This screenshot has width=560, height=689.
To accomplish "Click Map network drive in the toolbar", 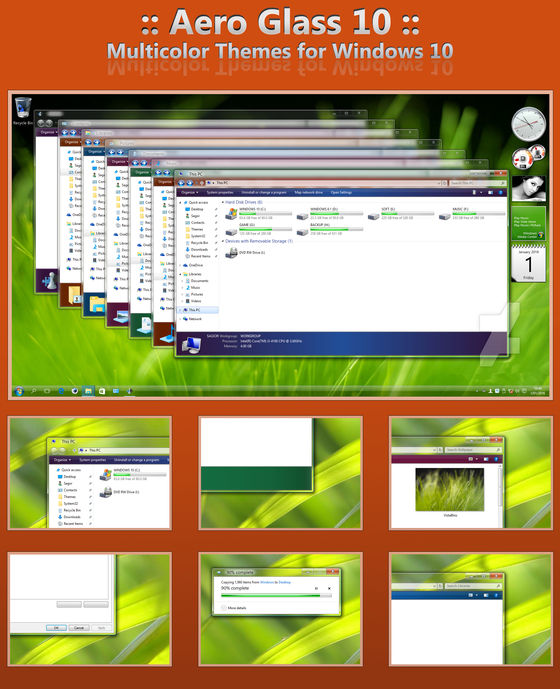I will click(x=308, y=192).
